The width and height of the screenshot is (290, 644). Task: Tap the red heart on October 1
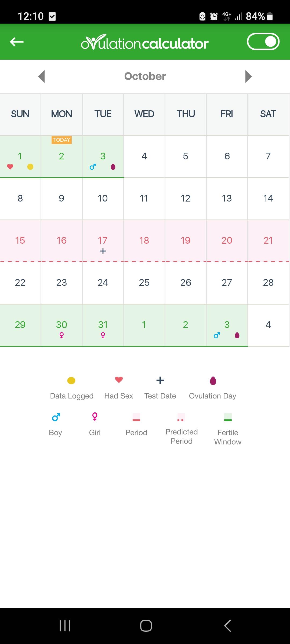pos(10,167)
